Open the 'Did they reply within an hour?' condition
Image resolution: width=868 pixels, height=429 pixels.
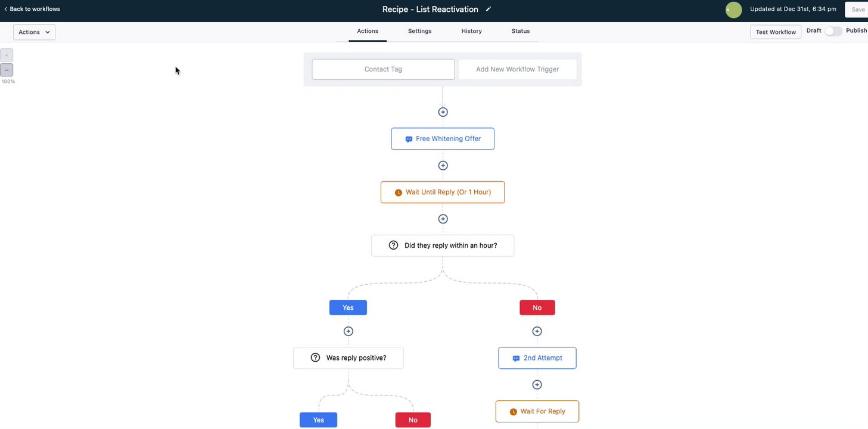(443, 245)
